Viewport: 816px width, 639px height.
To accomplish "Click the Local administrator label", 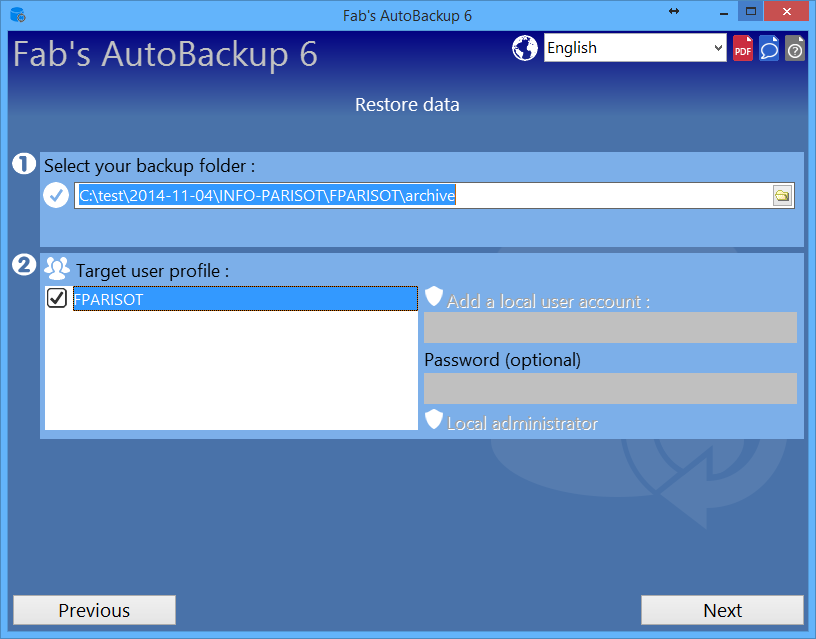I will [x=522, y=423].
